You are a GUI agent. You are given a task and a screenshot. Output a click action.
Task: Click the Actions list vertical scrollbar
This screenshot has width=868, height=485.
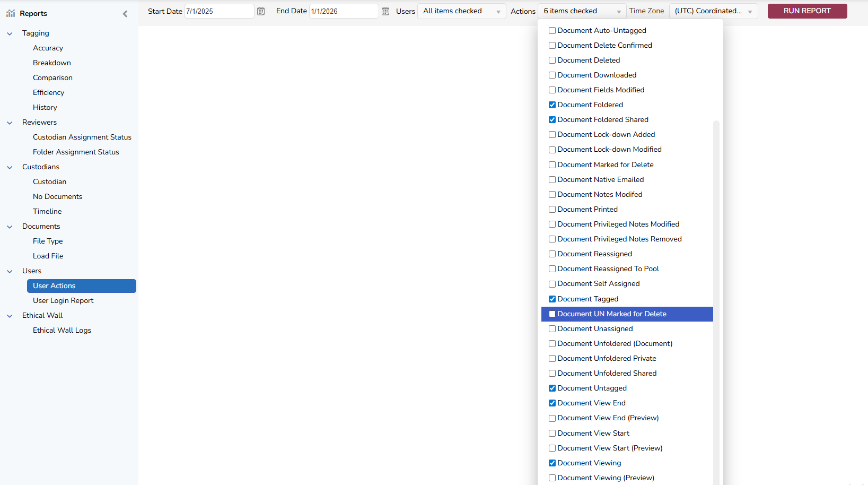(x=716, y=265)
